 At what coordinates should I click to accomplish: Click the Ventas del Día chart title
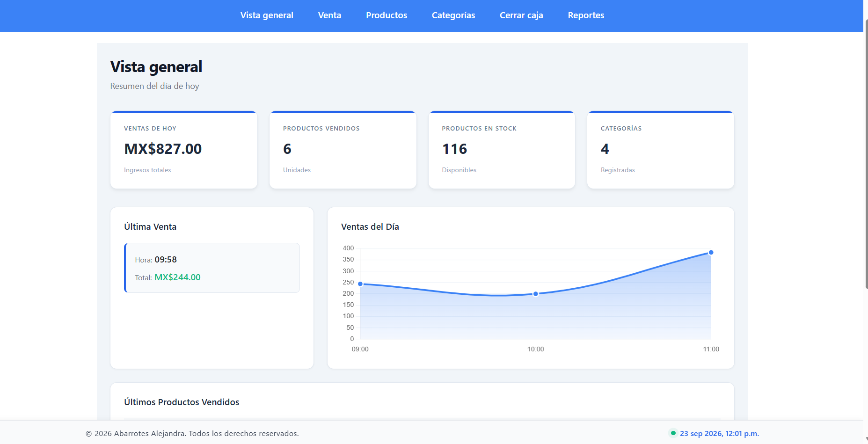(x=370, y=227)
